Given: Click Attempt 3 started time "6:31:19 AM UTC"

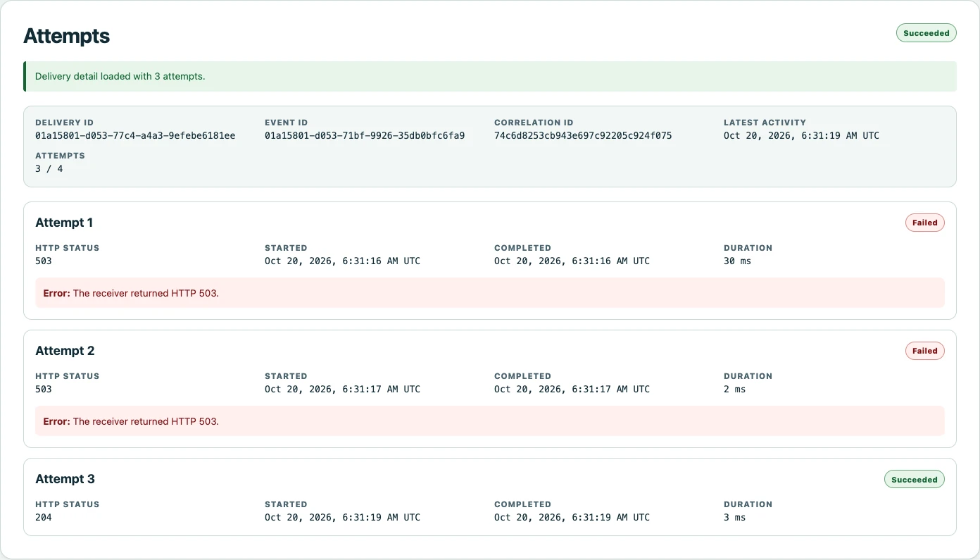Looking at the screenshot, I should coord(382,517).
